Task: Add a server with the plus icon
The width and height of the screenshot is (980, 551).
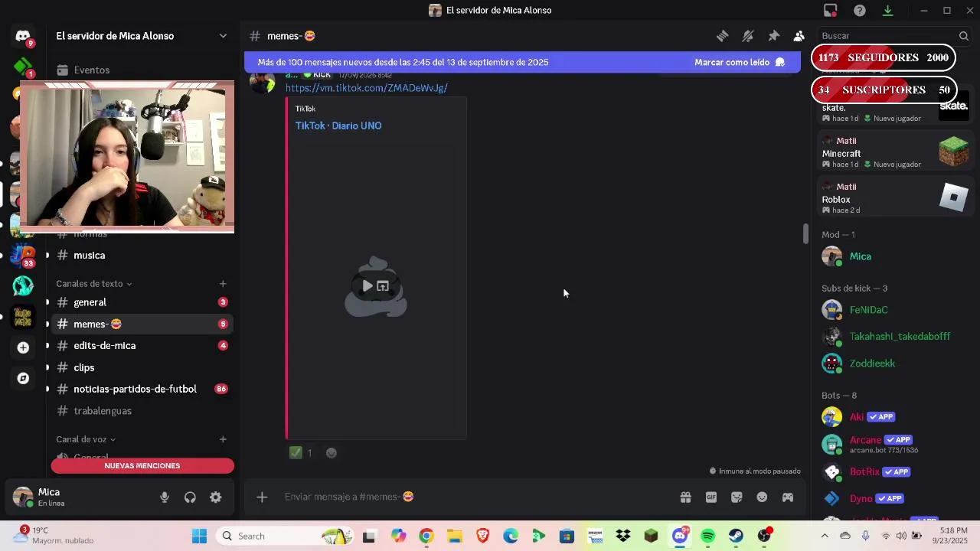Action: [23, 347]
